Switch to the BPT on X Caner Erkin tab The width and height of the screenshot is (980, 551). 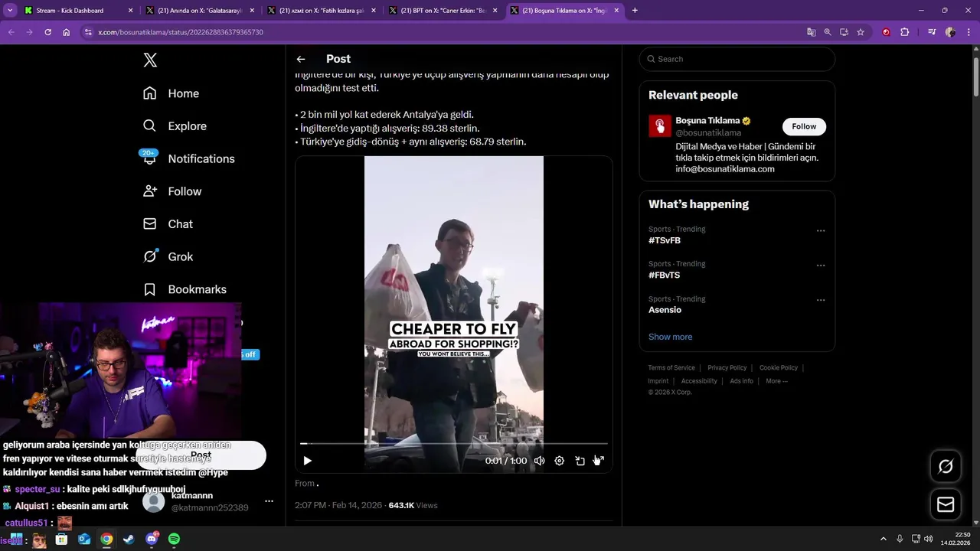443,11
